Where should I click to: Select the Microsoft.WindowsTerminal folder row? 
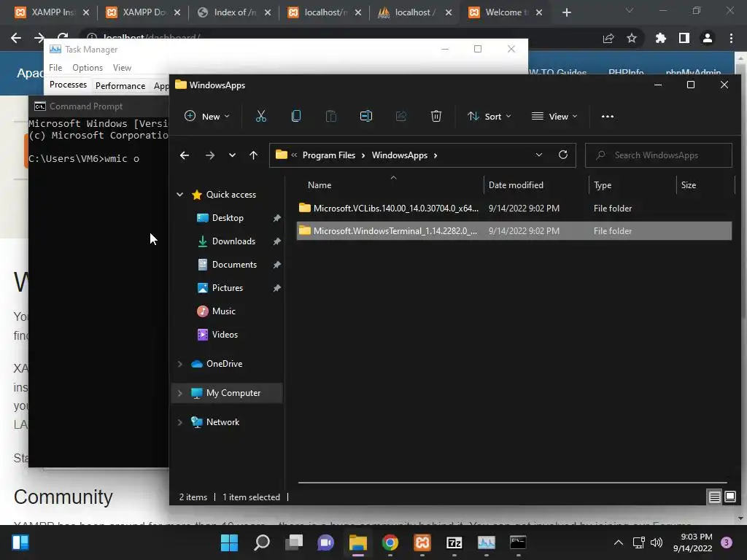point(514,231)
